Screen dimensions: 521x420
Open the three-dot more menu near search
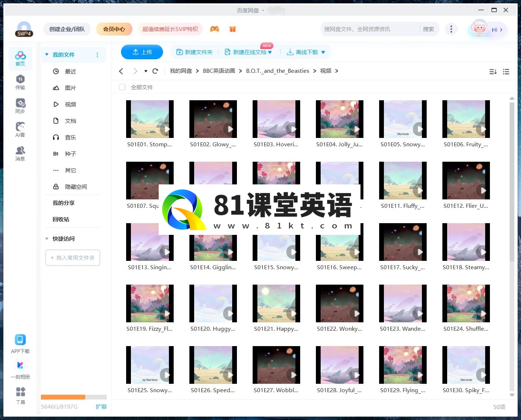click(x=451, y=29)
